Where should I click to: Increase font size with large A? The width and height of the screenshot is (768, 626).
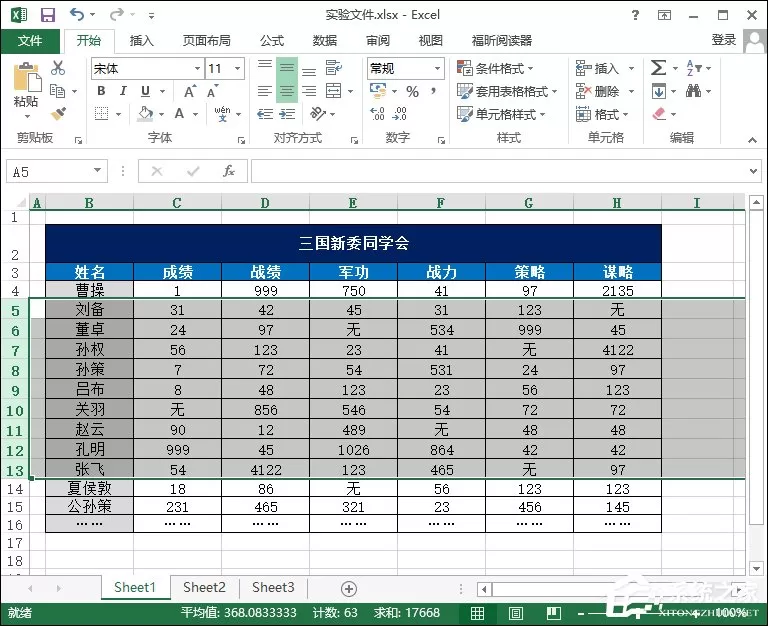(x=190, y=91)
